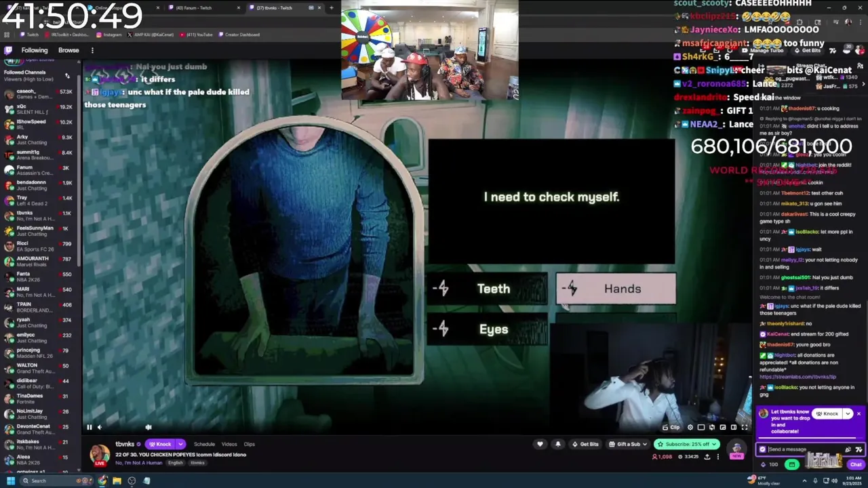868x488 pixels.
Task: Open the emote picker icon in chat input
Action: pos(858,449)
